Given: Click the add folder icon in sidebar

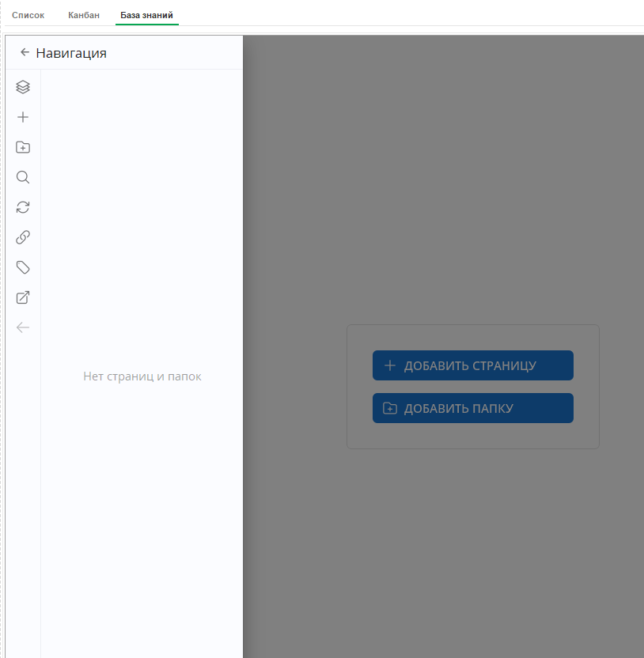Looking at the screenshot, I should pyautogui.click(x=23, y=147).
